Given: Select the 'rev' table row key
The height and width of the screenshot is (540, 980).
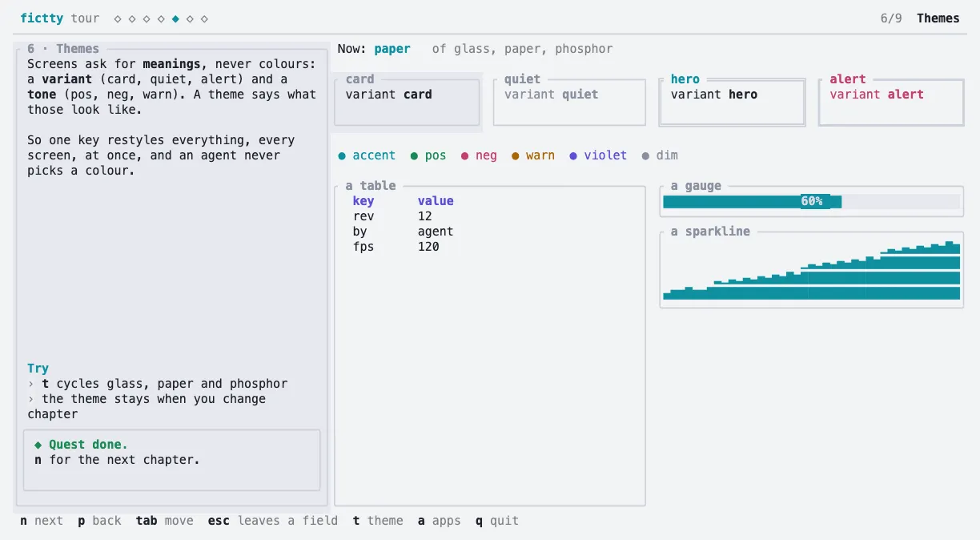Looking at the screenshot, I should pos(363,216).
